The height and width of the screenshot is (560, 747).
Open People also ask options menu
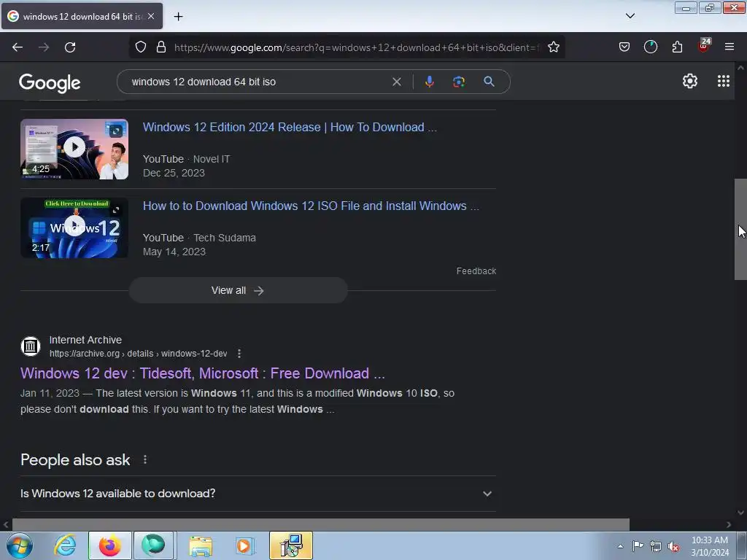145,459
